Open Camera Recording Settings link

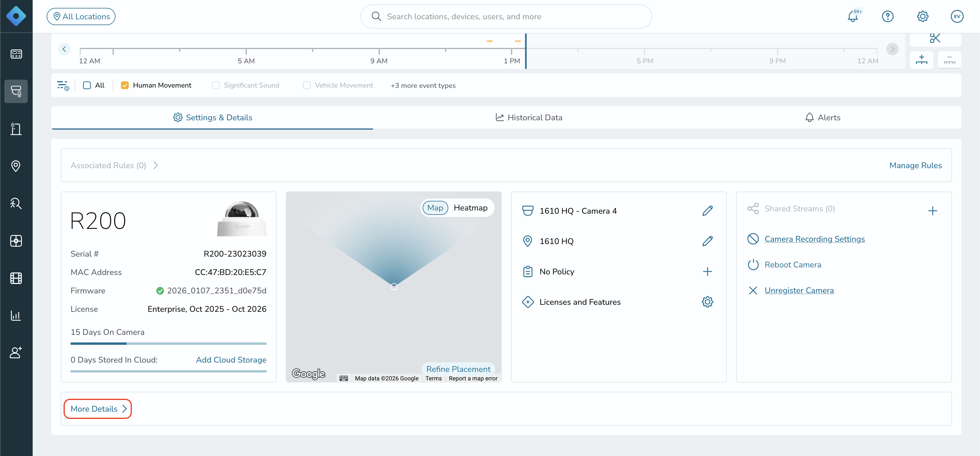[x=815, y=239]
